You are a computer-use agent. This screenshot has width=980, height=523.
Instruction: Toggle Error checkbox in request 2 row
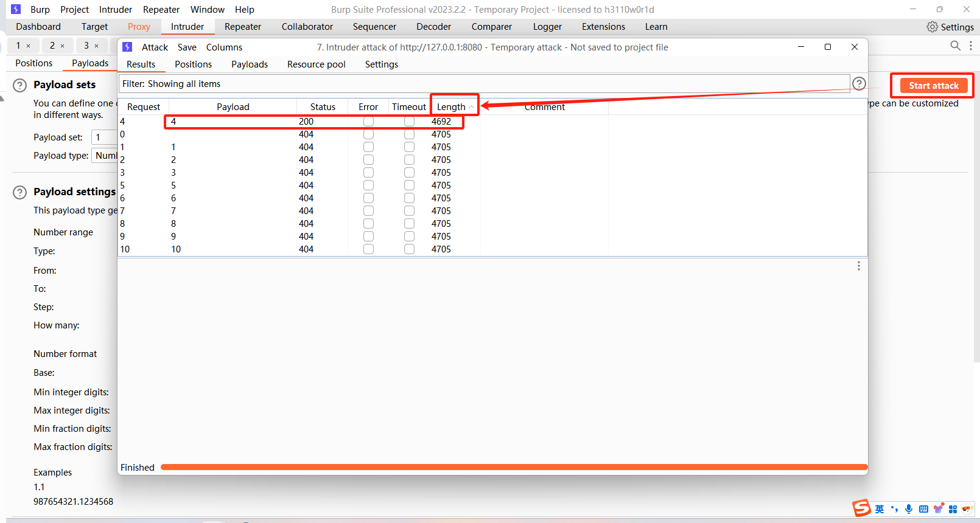coord(368,160)
